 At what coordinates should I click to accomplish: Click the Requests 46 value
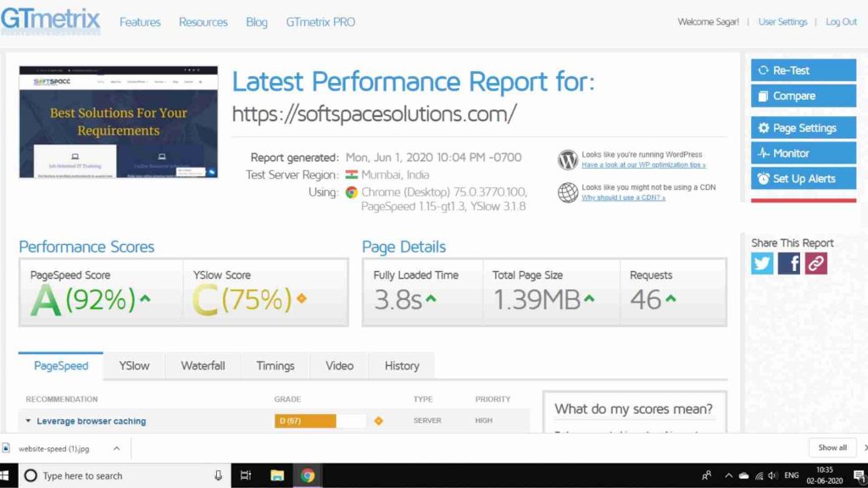645,300
